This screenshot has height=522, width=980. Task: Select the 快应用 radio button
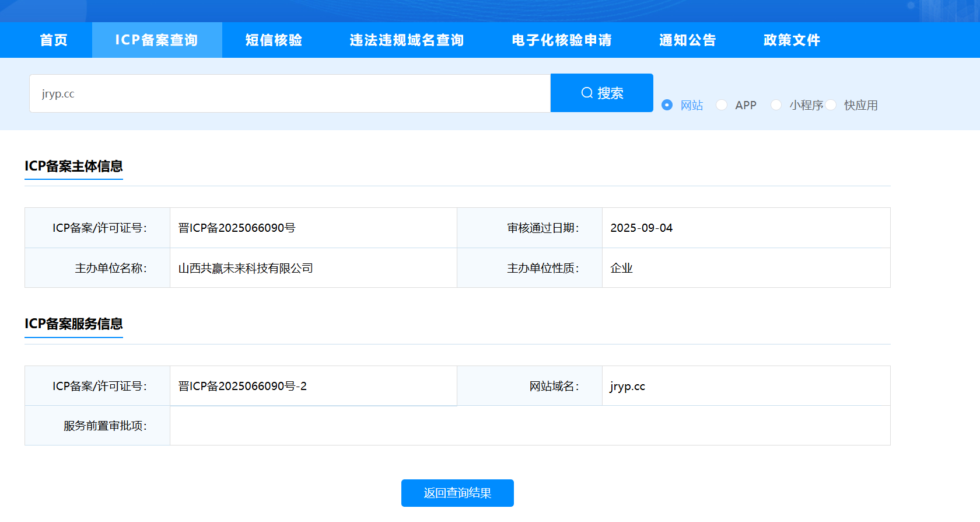click(x=831, y=105)
